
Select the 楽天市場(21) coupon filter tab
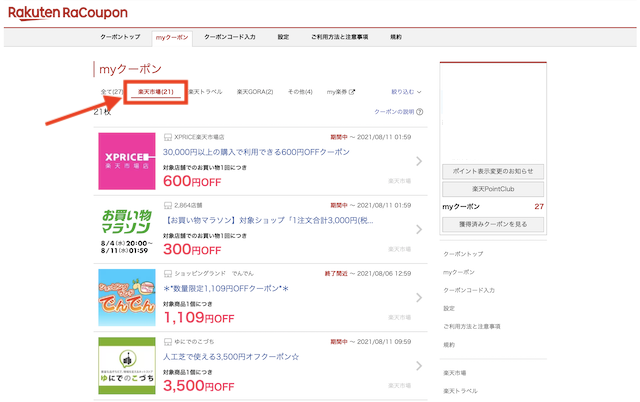click(156, 92)
